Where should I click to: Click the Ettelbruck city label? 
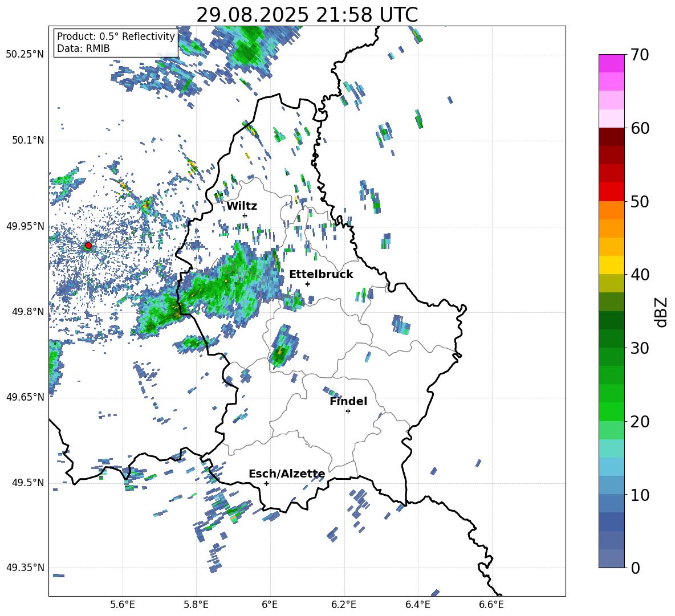click(x=321, y=275)
